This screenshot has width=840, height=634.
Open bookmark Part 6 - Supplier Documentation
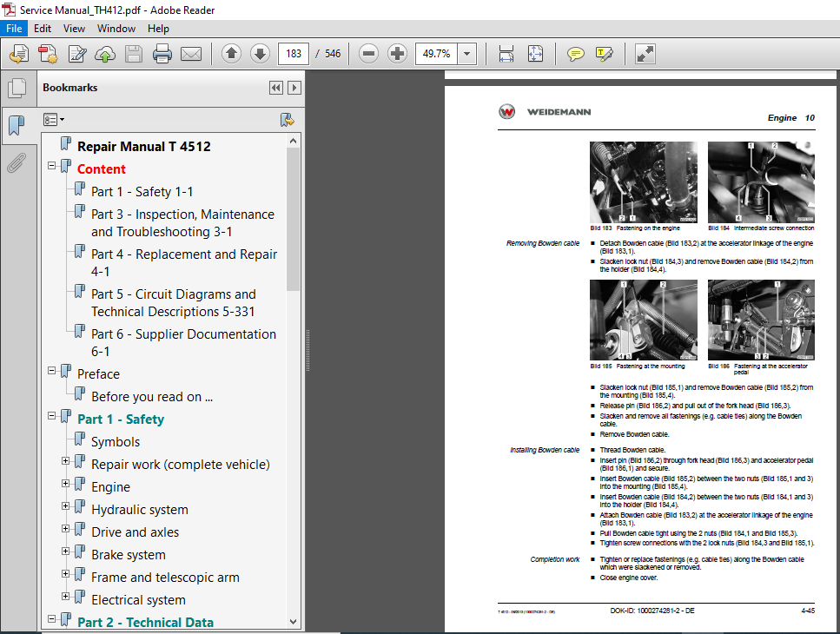click(184, 343)
